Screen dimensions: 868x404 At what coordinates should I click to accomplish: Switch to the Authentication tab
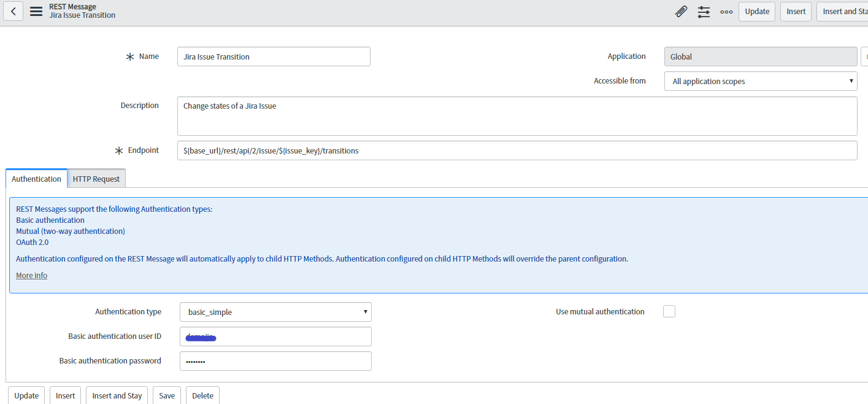pos(36,179)
